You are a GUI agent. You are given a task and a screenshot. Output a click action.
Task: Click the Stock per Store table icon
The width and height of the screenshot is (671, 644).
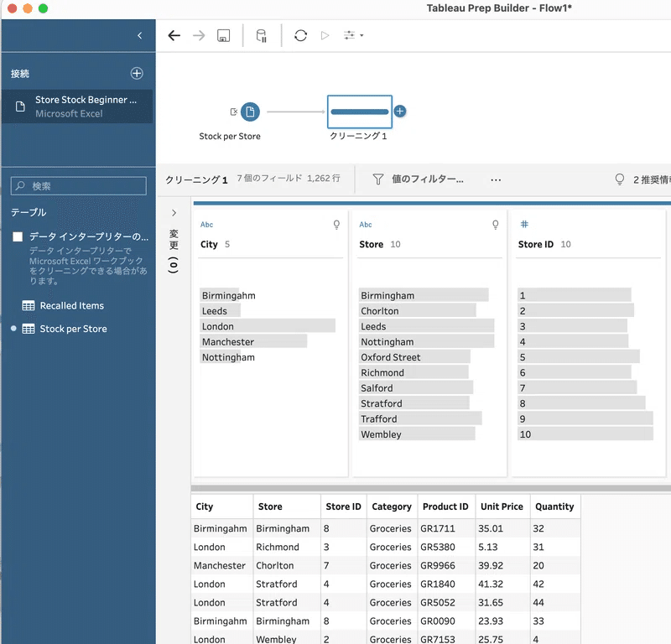pos(29,329)
